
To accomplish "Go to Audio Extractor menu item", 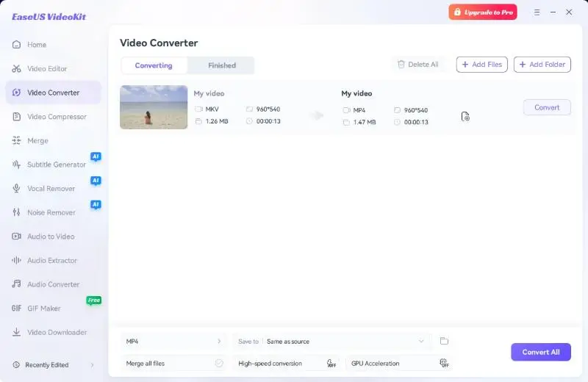I will [54, 261].
